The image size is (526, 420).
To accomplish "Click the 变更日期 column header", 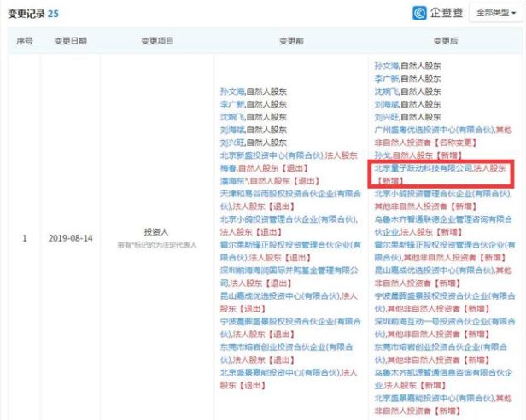I will pos(70,41).
